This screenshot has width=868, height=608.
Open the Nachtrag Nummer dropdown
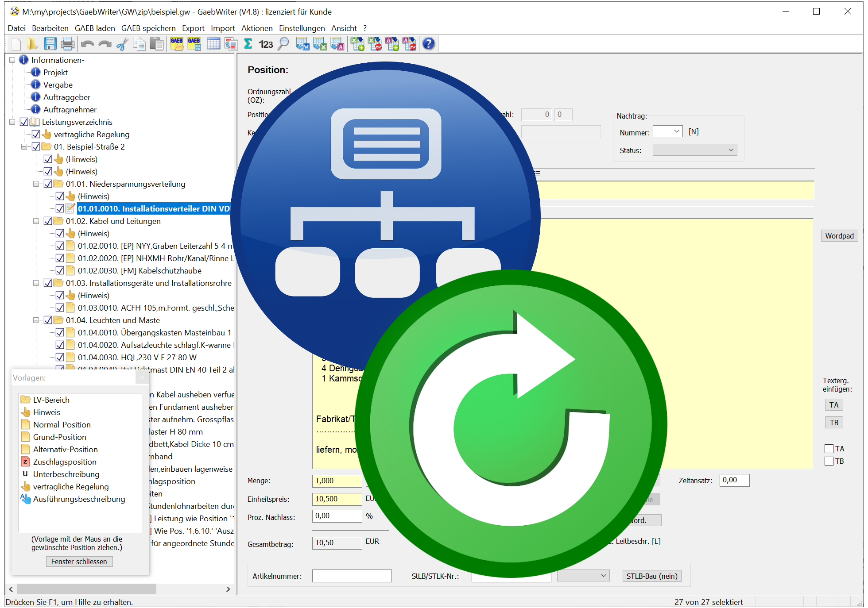pyautogui.click(x=667, y=131)
